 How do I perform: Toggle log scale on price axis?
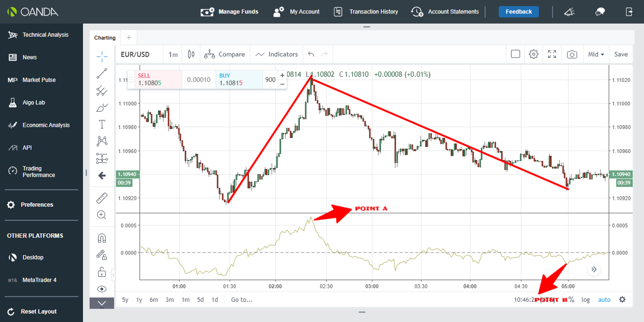click(586, 300)
